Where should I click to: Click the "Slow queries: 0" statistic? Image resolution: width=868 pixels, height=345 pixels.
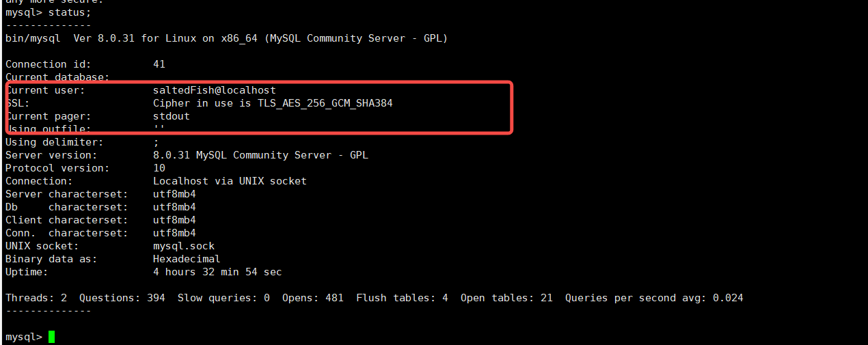click(223, 298)
